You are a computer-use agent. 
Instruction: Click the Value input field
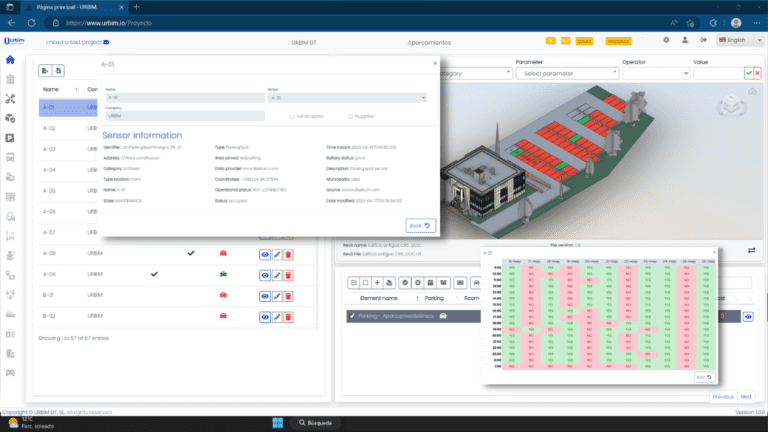pos(719,73)
